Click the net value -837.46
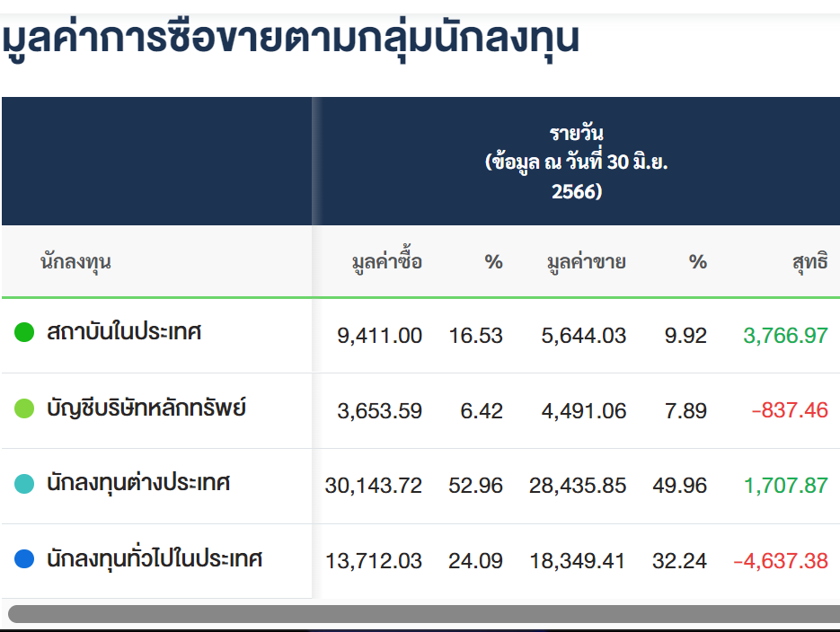Screen dimensions: 840x632 (x=790, y=410)
